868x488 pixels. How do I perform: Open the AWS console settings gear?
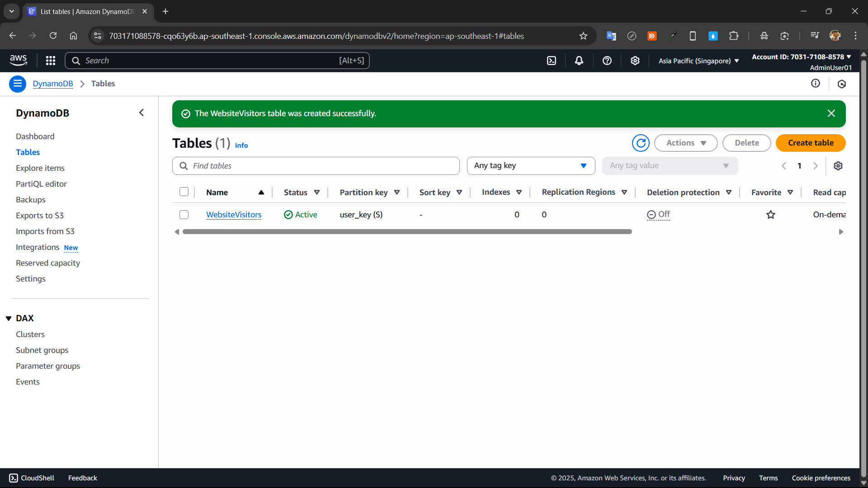click(635, 61)
